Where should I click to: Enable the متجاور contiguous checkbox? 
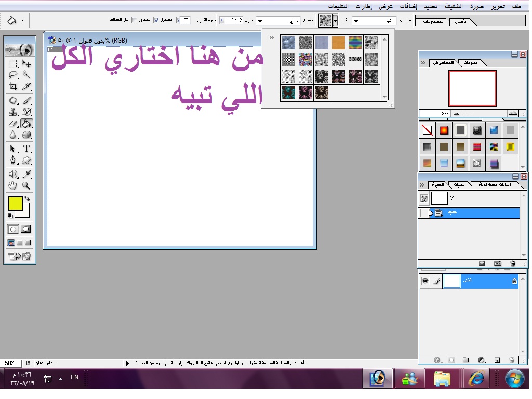tap(134, 20)
